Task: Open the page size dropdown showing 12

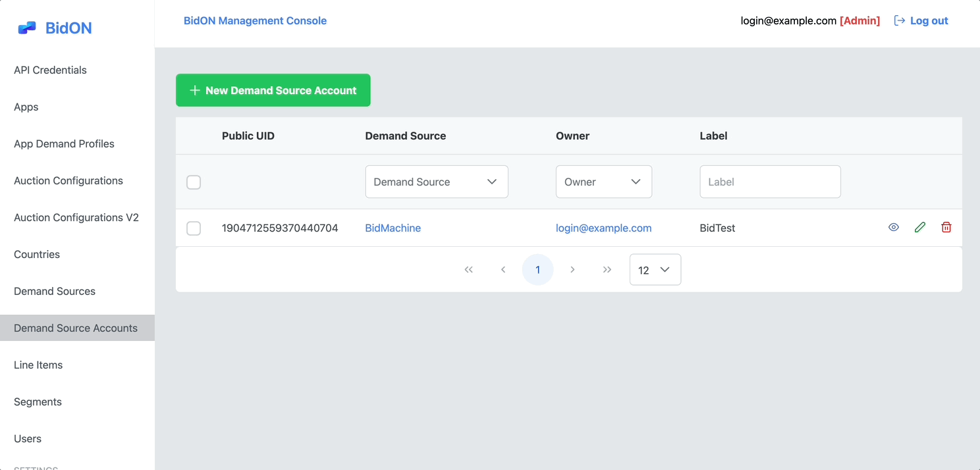Action: coord(655,269)
